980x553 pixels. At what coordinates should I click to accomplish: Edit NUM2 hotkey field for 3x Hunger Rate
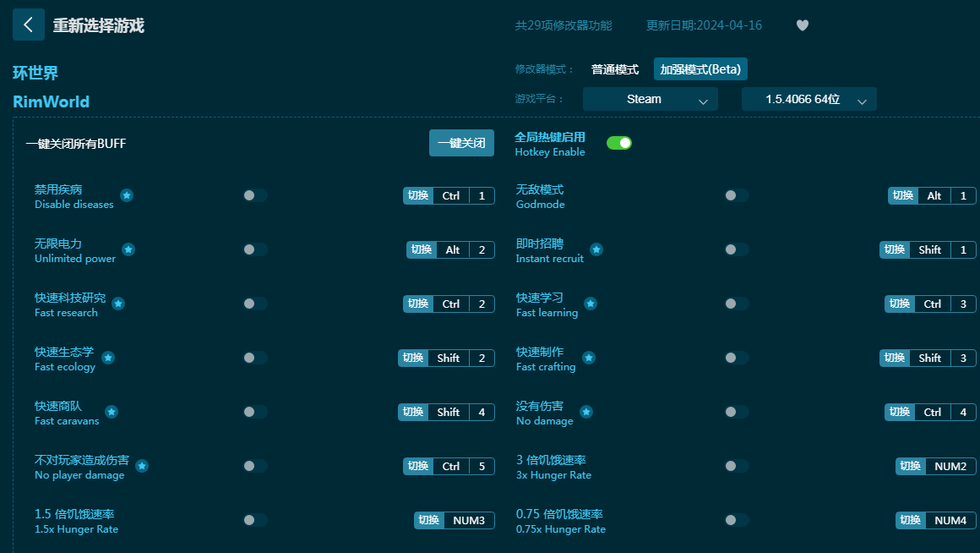(950, 466)
